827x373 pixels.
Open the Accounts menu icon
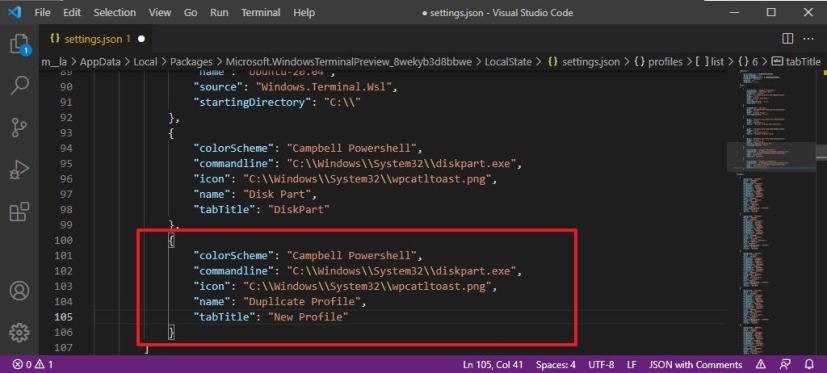click(x=19, y=291)
